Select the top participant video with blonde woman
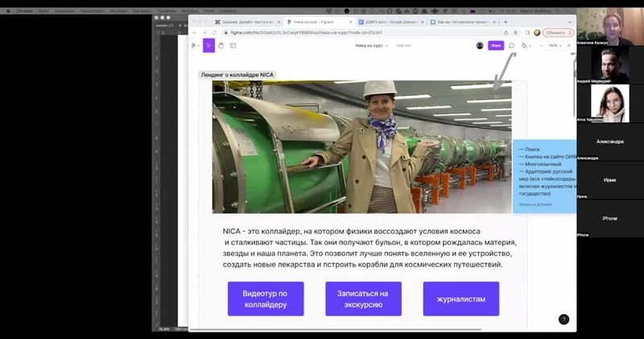This screenshot has width=644, height=339. click(610, 27)
